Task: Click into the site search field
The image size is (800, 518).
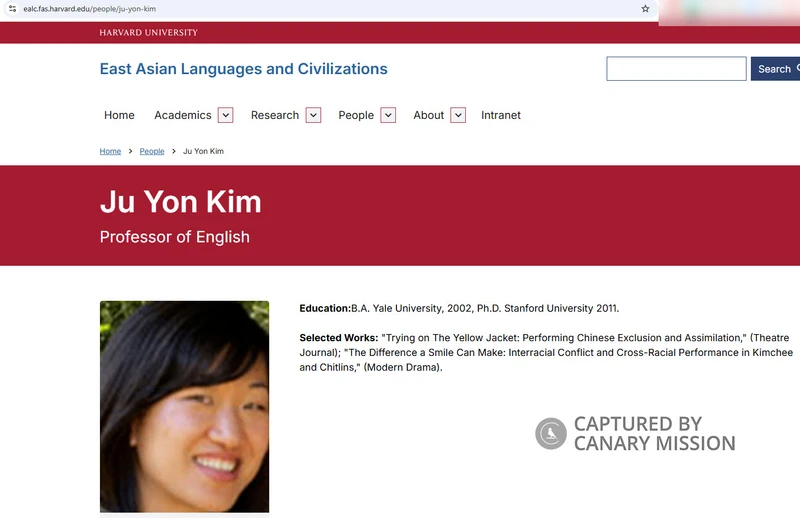Action: (676, 68)
